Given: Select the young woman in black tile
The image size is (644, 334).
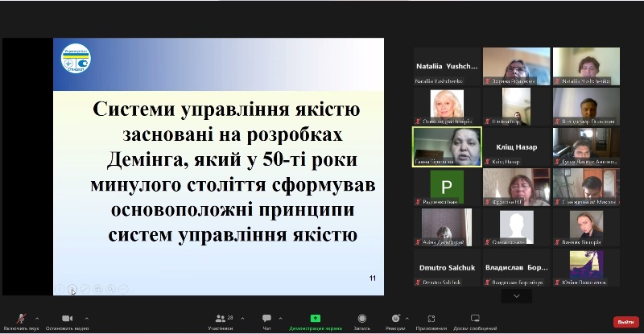Looking at the screenshot, I should 587,227.
